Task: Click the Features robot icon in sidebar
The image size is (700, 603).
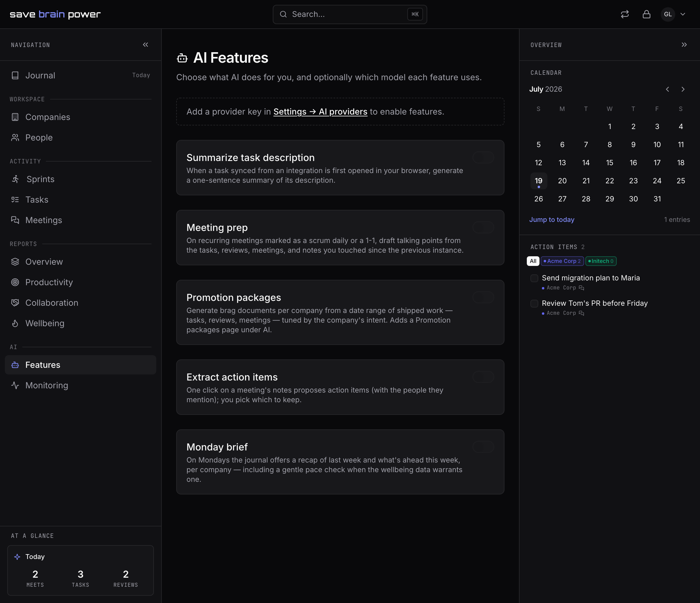Action: click(15, 365)
